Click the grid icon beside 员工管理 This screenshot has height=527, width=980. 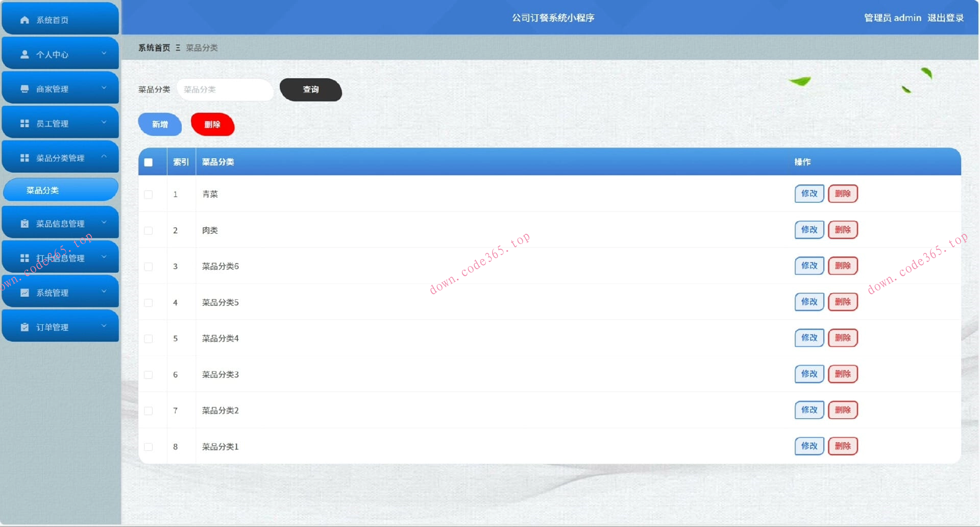(24, 124)
